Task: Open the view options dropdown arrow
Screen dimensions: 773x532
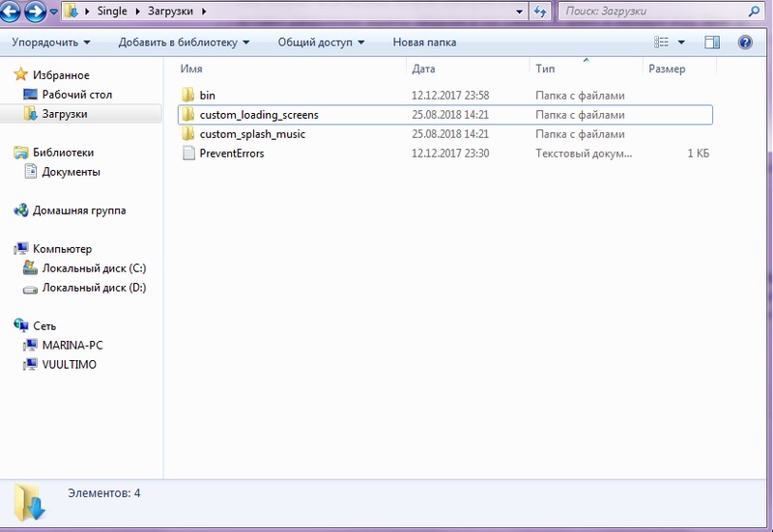Action: click(681, 42)
